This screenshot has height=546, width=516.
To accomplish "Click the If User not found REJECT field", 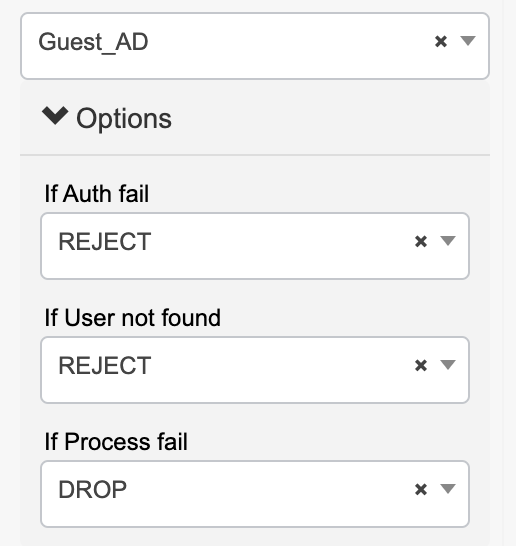I will tap(255, 370).
